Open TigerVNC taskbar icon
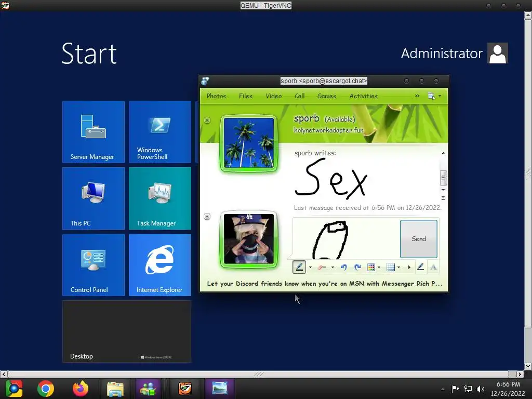This screenshot has width=532, height=399. pos(185,389)
